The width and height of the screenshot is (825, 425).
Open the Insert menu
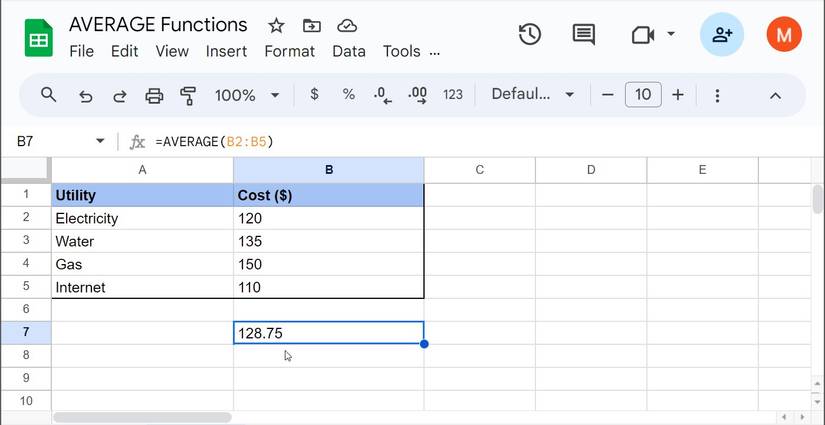(x=226, y=51)
